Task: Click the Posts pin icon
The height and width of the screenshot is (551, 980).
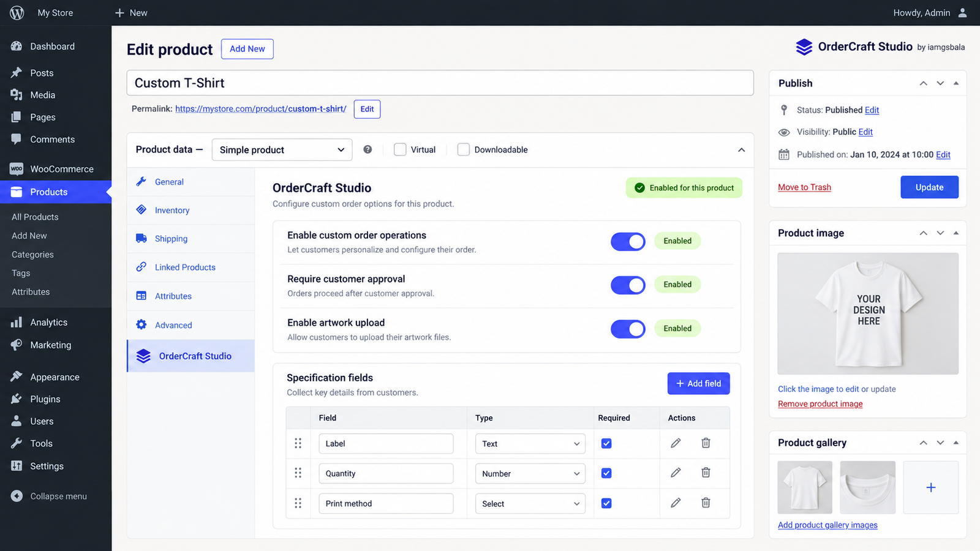Action: click(17, 72)
